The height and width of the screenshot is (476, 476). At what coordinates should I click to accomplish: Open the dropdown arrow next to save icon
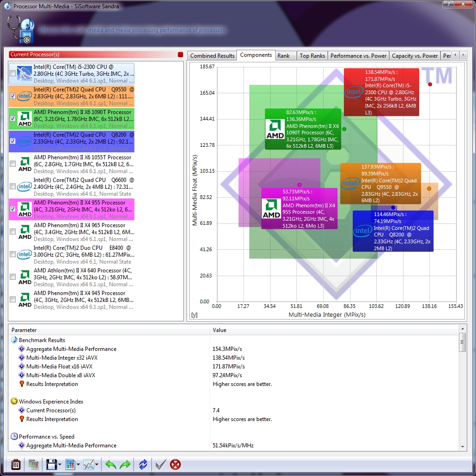click(x=60, y=464)
